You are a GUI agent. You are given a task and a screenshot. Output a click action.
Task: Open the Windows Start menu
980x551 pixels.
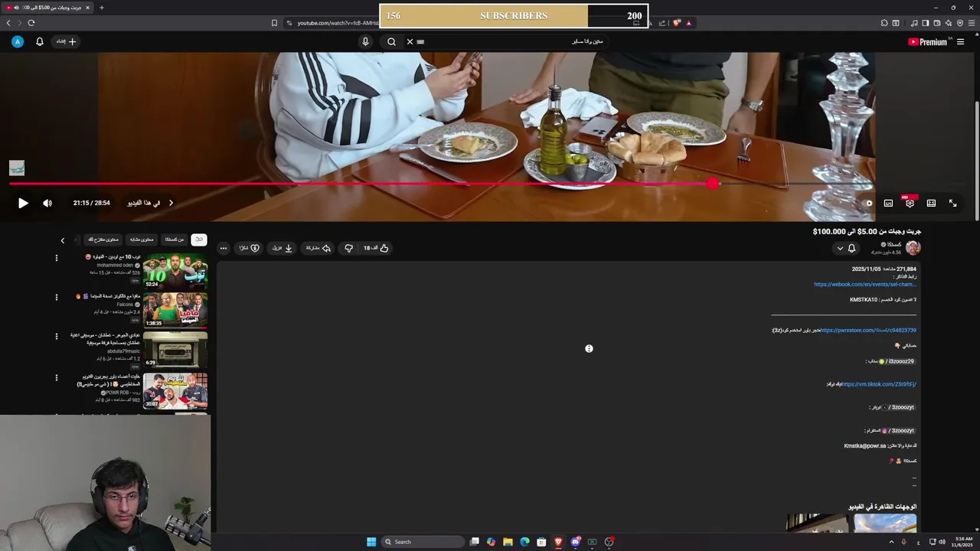point(371,542)
